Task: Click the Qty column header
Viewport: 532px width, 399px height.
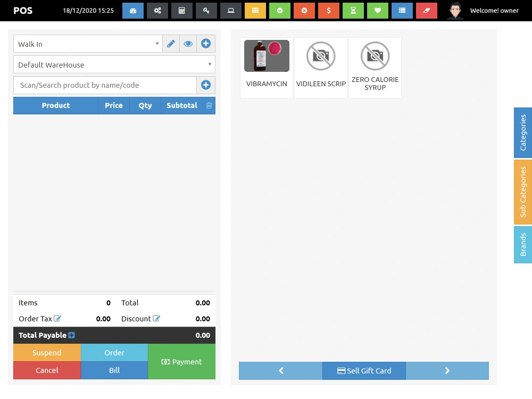Action: coord(145,105)
